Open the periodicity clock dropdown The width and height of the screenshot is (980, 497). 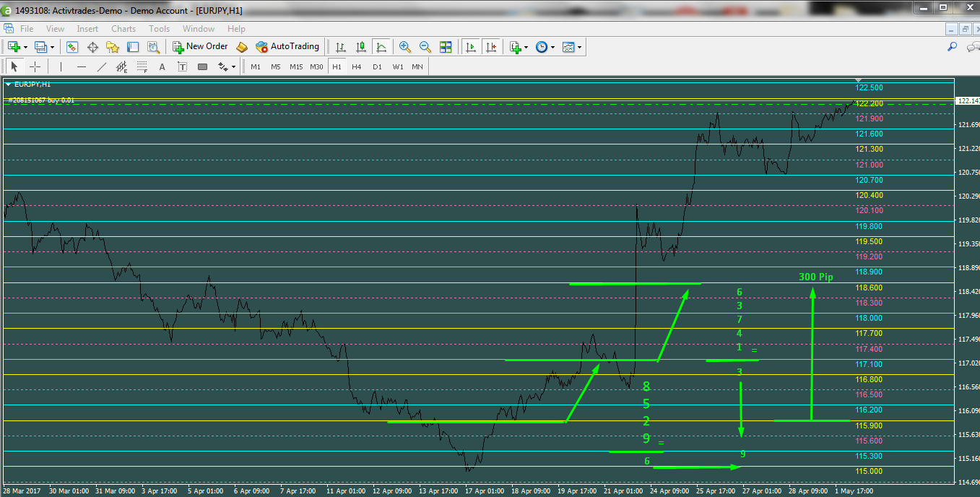(x=552, y=47)
